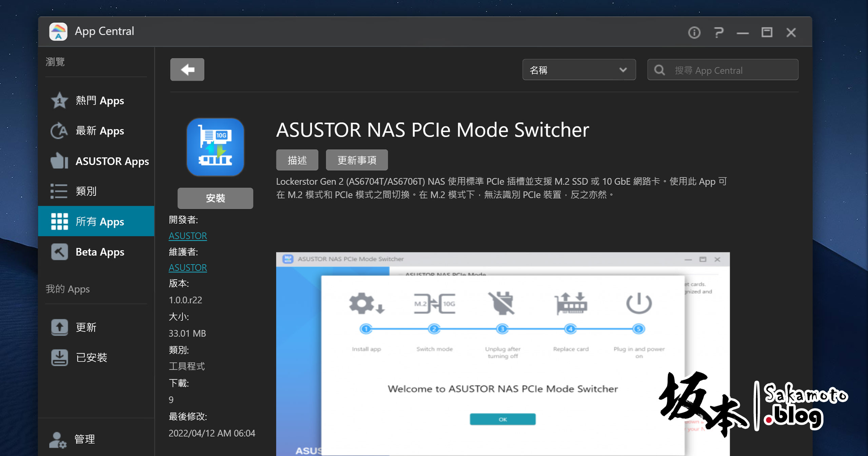Open 已安裝 download icon
The height and width of the screenshot is (456, 868).
59,358
